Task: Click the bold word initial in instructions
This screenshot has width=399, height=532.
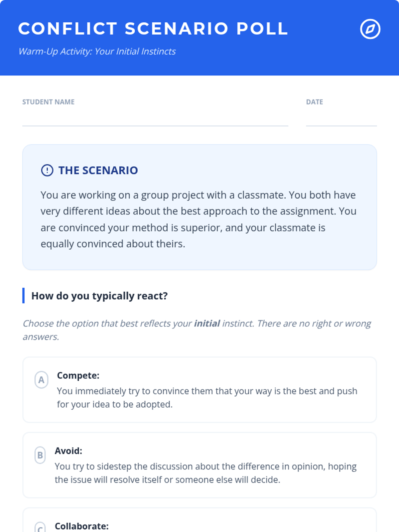Action: (207, 323)
